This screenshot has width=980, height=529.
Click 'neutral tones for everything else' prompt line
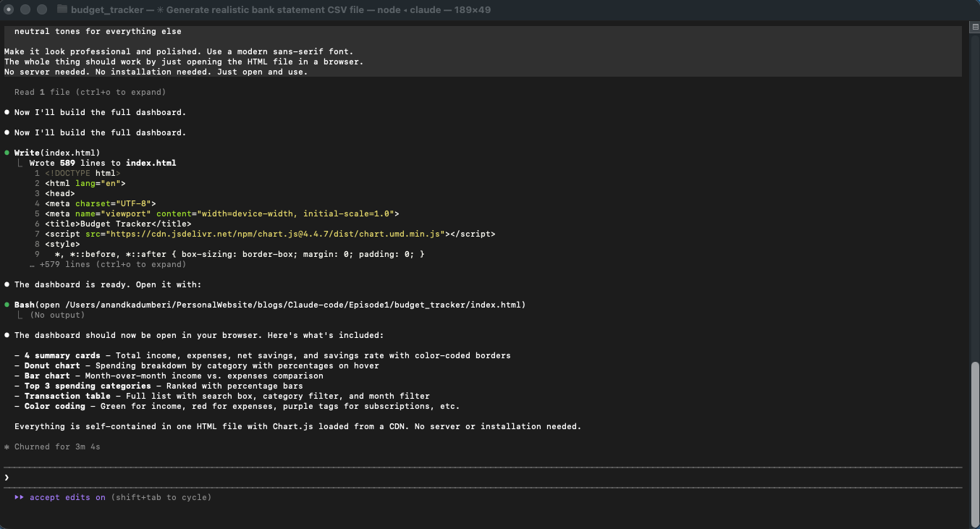tap(98, 31)
